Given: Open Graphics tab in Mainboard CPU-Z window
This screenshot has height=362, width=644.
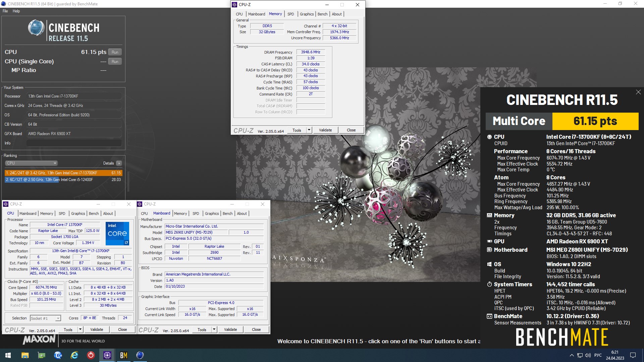Looking at the screenshot, I should click(212, 214).
